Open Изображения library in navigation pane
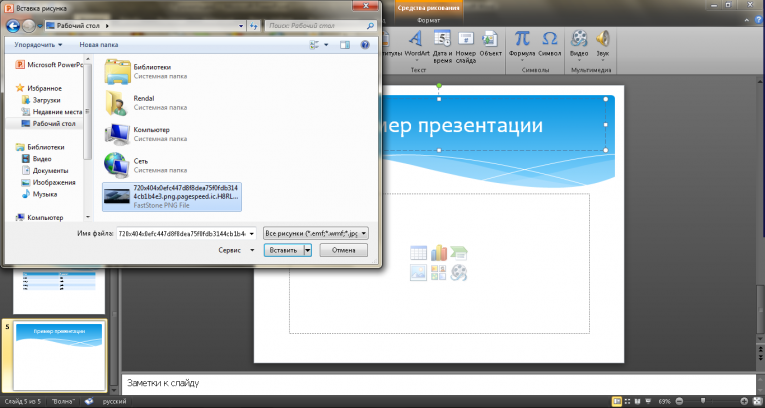Screen dimensions: 765x408 click(48, 182)
